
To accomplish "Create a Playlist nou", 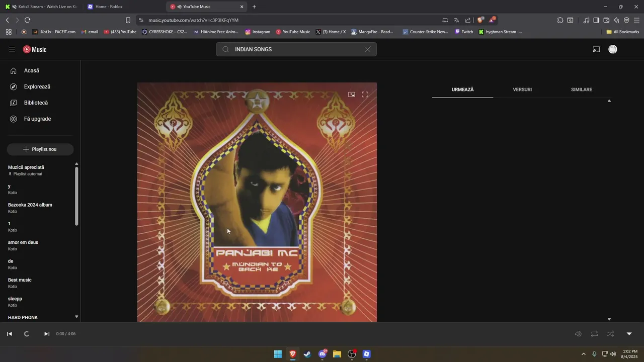I will click(40, 149).
